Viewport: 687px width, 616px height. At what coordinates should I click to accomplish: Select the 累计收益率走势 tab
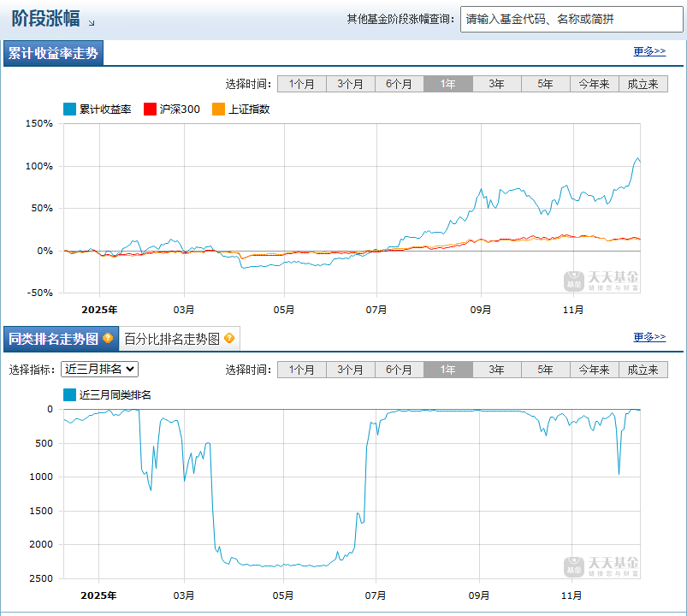point(54,52)
